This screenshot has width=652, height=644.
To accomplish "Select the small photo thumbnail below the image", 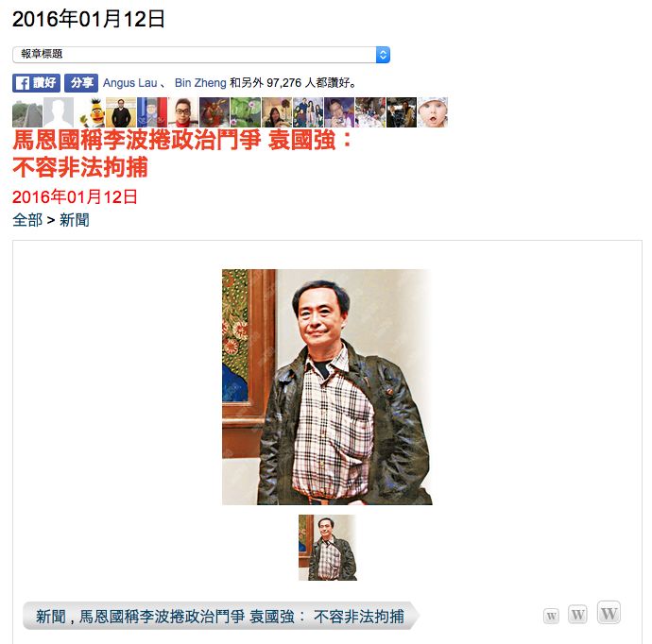I will [x=328, y=548].
